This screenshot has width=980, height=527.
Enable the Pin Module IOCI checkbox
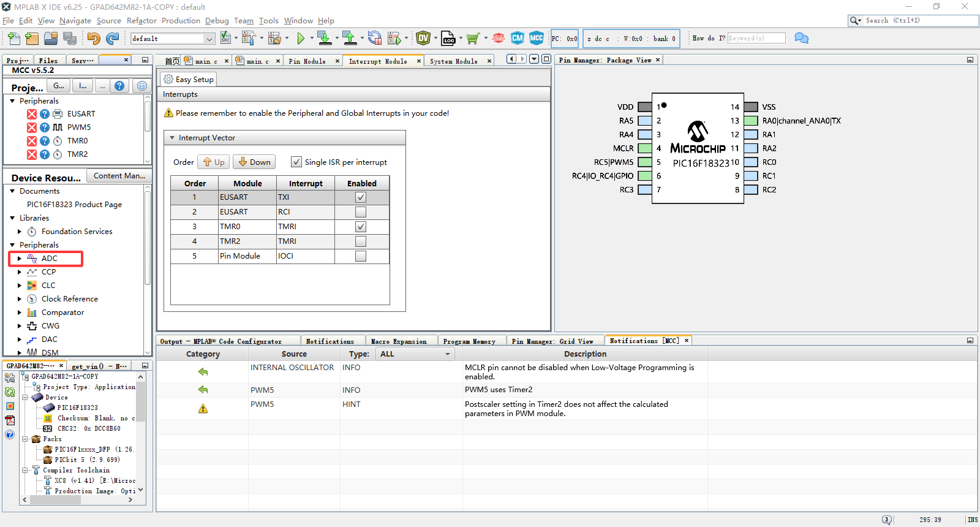pyautogui.click(x=361, y=256)
